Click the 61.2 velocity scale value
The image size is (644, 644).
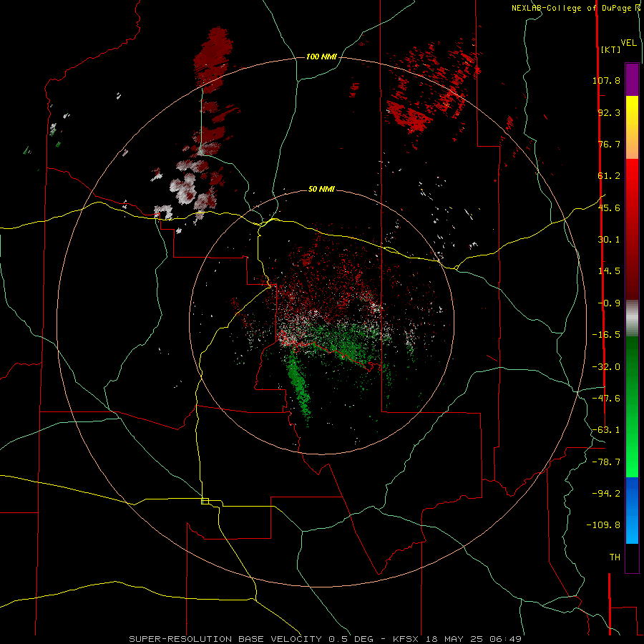(x=609, y=176)
